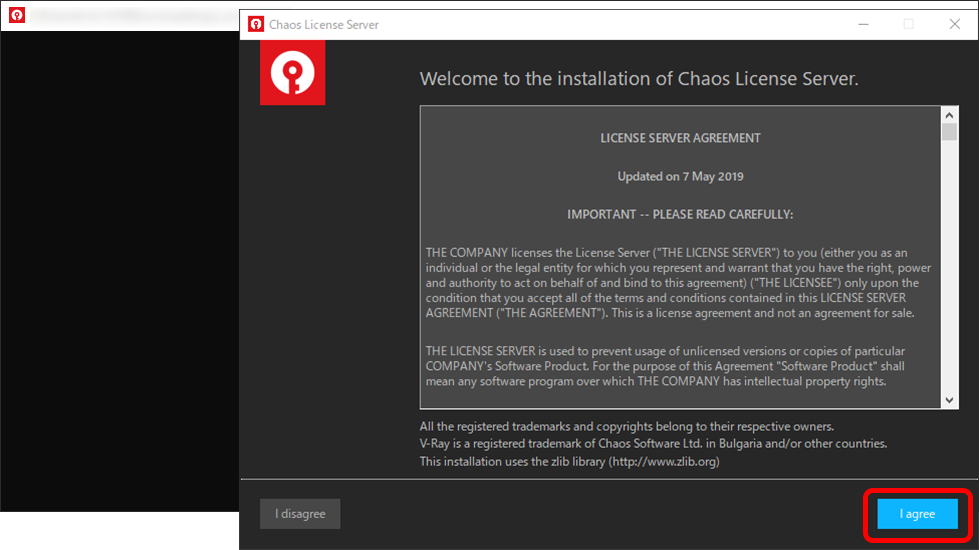Minimize the Chaos License Server window
This screenshot has width=979, height=550.
[863, 24]
